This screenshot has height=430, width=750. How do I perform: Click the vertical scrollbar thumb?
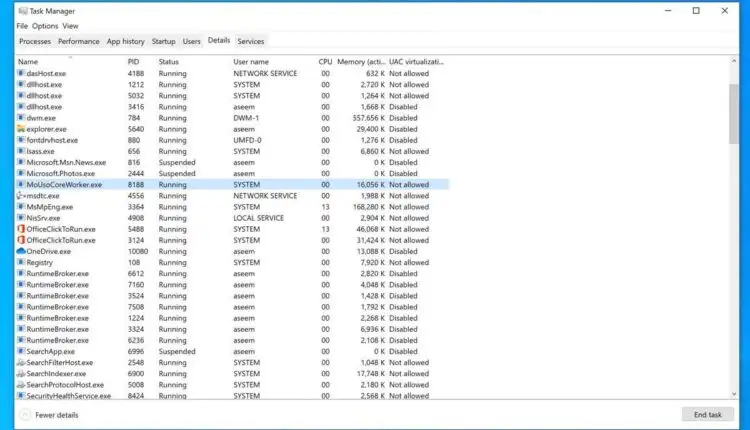[x=734, y=114]
